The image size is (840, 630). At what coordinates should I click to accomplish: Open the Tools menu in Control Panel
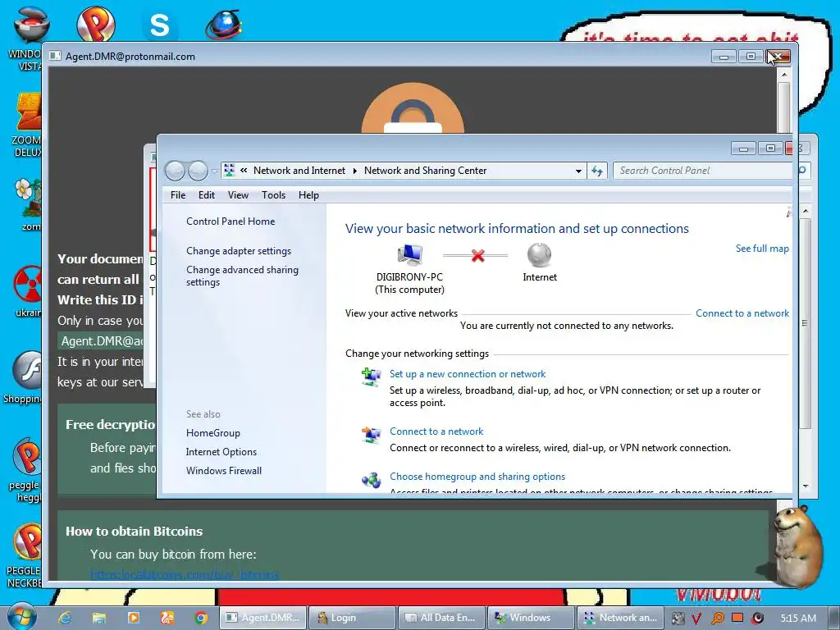point(273,195)
